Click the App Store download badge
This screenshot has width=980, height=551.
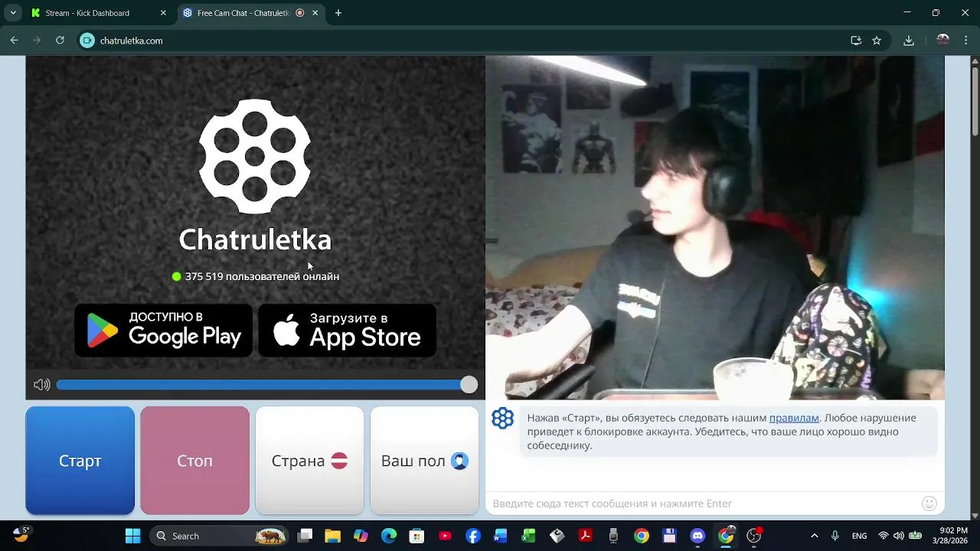pos(347,330)
